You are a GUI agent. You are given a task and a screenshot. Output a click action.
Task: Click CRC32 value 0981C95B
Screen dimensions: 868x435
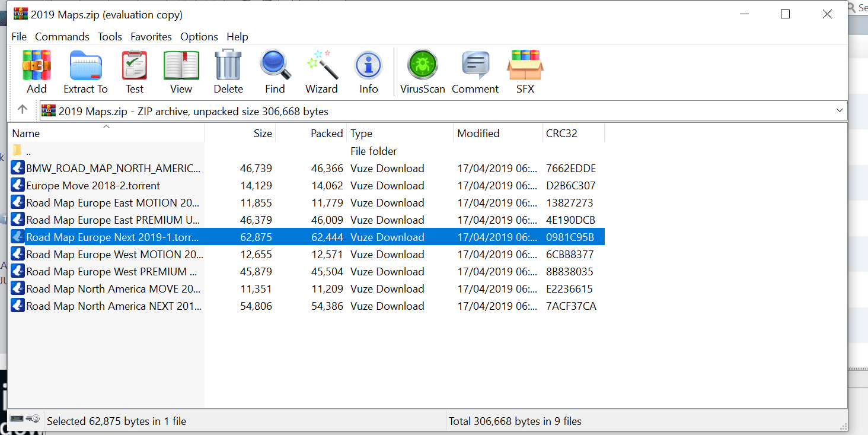(x=570, y=237)
